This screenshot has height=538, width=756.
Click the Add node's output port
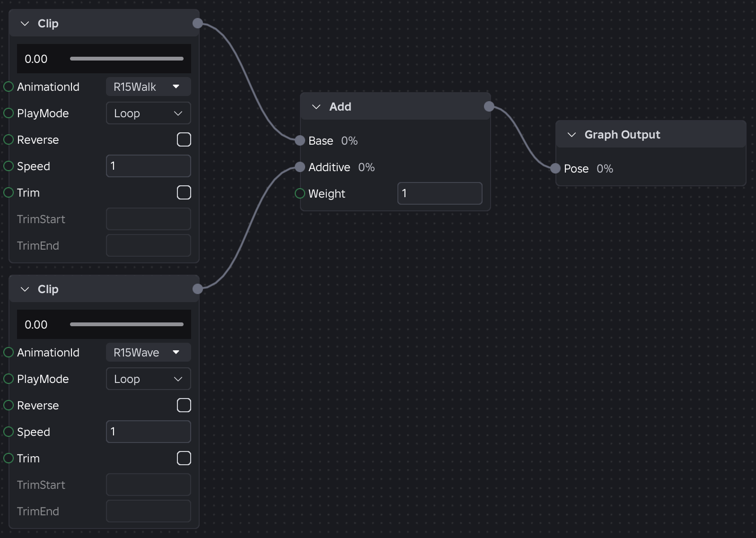489,106
